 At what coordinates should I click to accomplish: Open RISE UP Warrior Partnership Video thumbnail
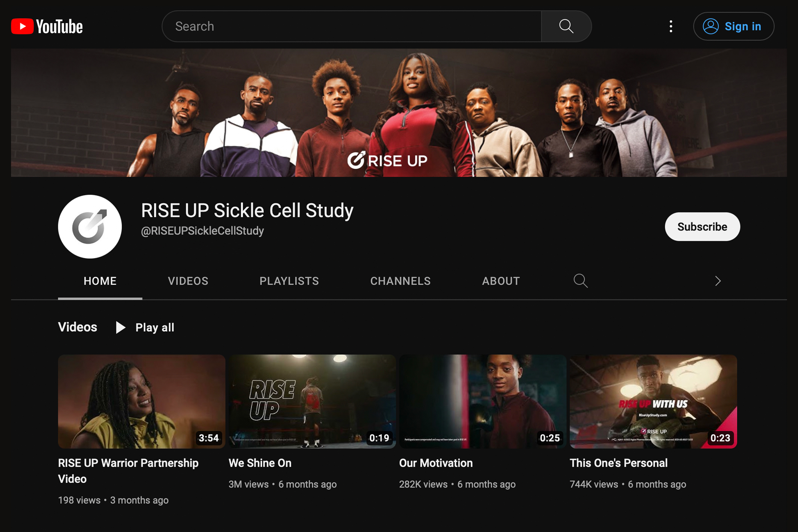point(142,401)
